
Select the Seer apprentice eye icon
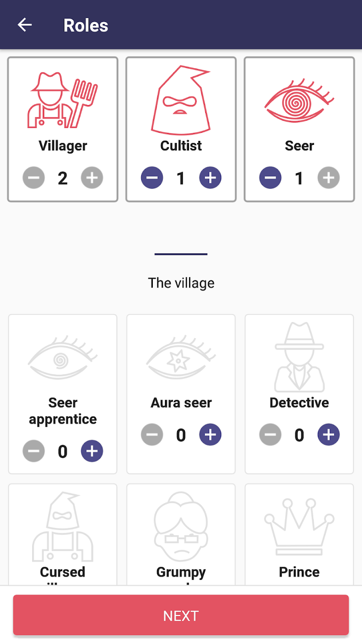pyautogui.click(x=63, y=357)
